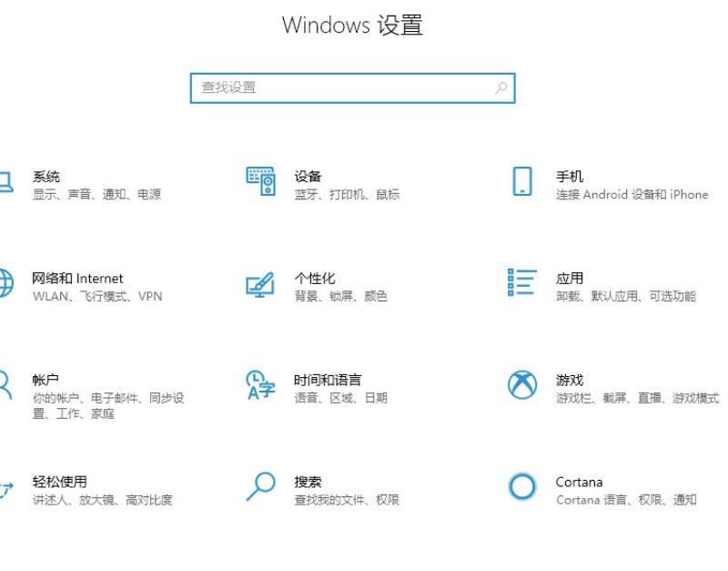Click the 时间和语言 clock and letter icon

click(x=260, y=385)
